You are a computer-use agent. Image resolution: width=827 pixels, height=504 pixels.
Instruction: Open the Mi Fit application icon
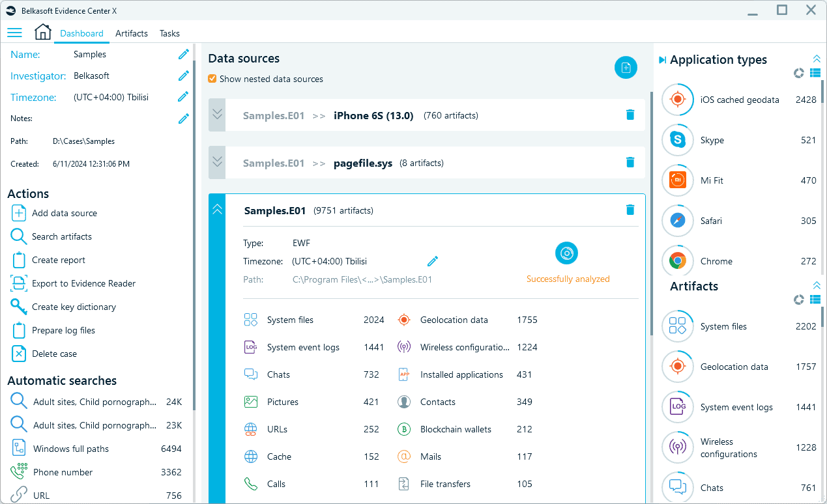[678, 180]
